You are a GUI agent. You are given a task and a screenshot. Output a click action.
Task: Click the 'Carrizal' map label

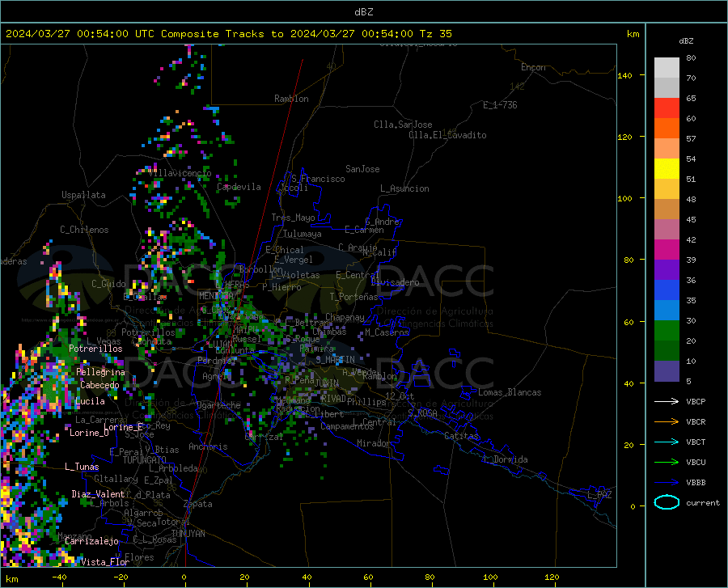coord(263,437)
